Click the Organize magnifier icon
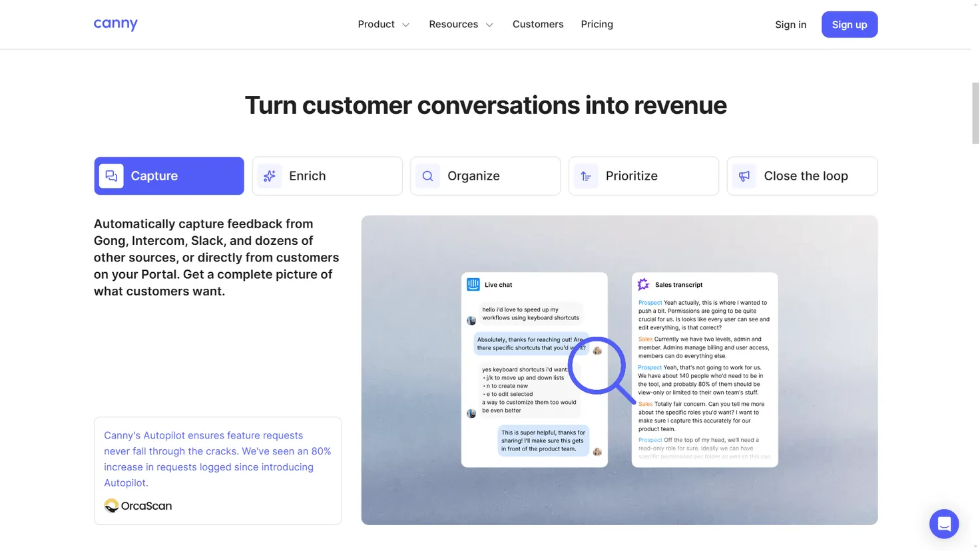Screen dimensions: 980x551 click(x=428, y=176)
